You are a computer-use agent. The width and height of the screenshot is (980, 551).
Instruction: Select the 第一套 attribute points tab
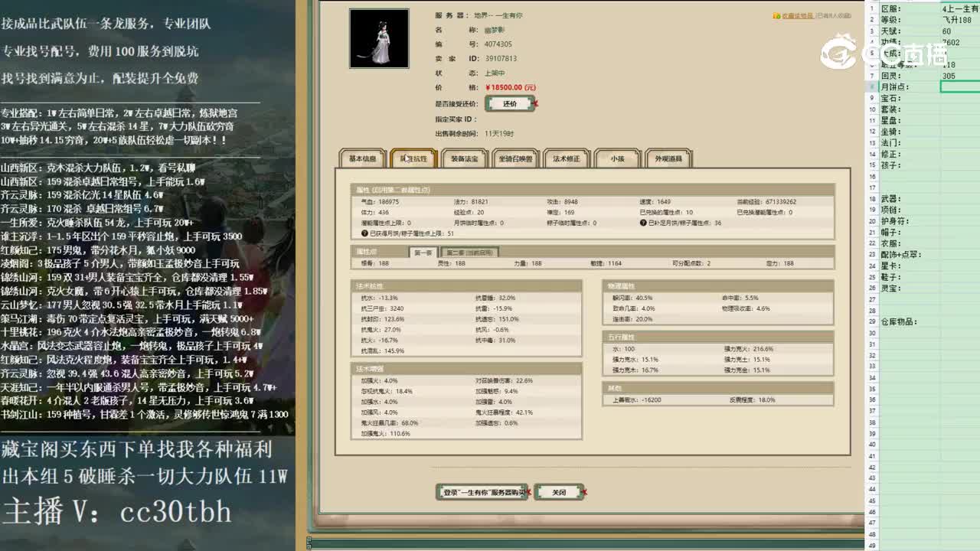(423, 252)
